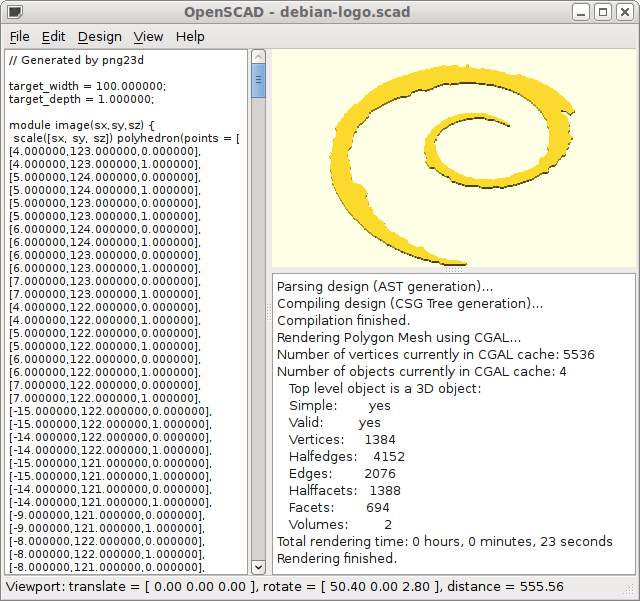The image size is (640, 601).
Task: Click the '[-8.000000,122.000000,1.000000],' line
Action: tap(107, 554)
